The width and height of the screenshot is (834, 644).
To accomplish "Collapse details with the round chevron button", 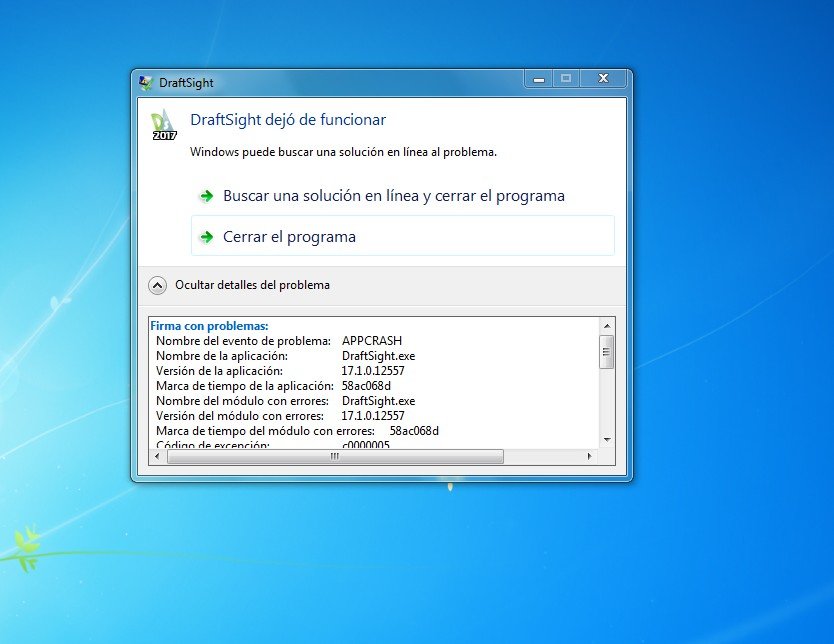I will [158, 285].
